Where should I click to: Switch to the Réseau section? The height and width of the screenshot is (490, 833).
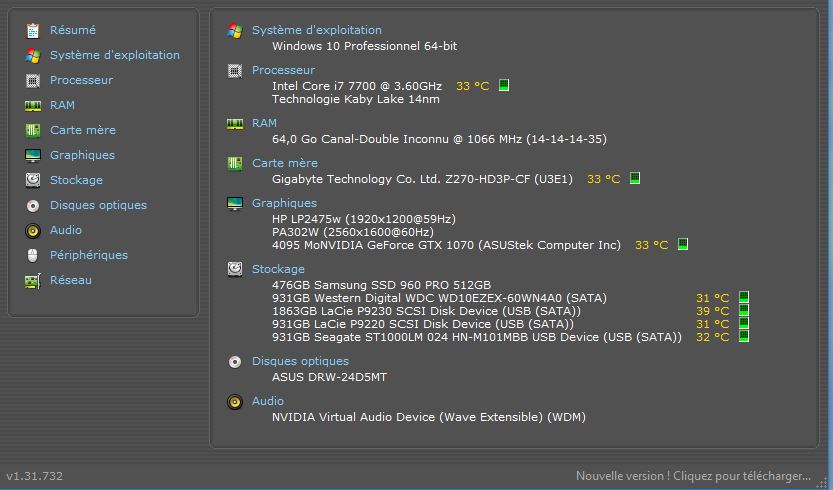coord(70,280)
